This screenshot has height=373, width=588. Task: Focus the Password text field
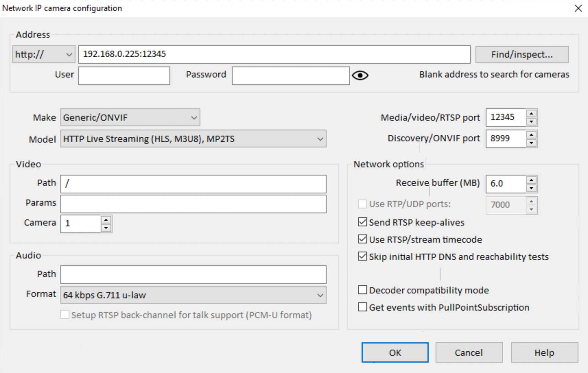pyautogui.click(x=291, y=75)
